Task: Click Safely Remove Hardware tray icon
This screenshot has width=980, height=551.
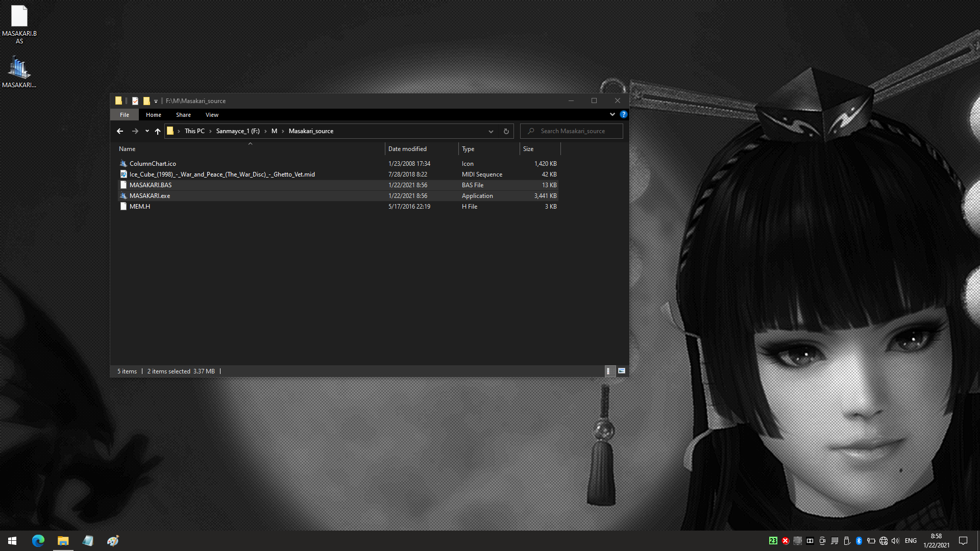Action: click(x=847, y=541)
